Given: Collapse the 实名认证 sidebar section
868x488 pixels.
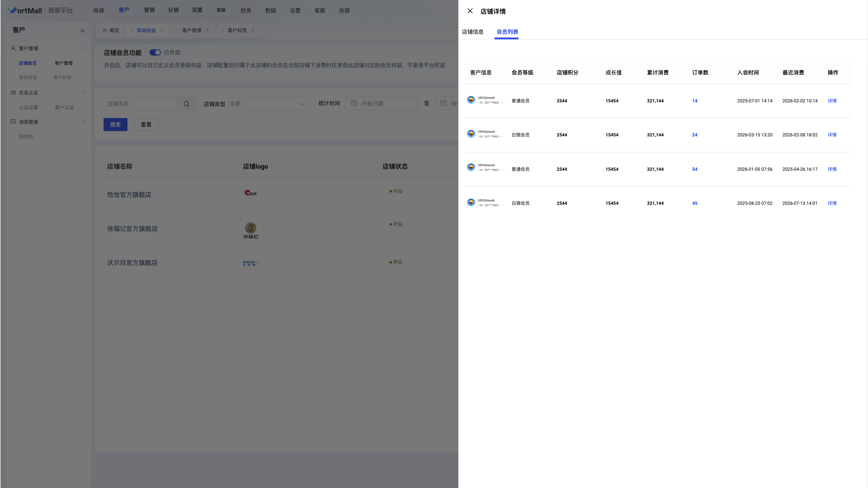Looking at the screenshot, I should [84, 93].
